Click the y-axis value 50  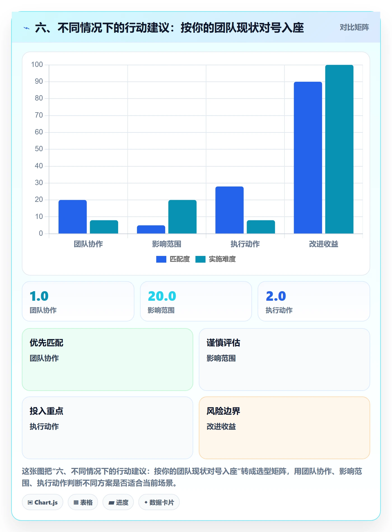[x=39, y=149]
